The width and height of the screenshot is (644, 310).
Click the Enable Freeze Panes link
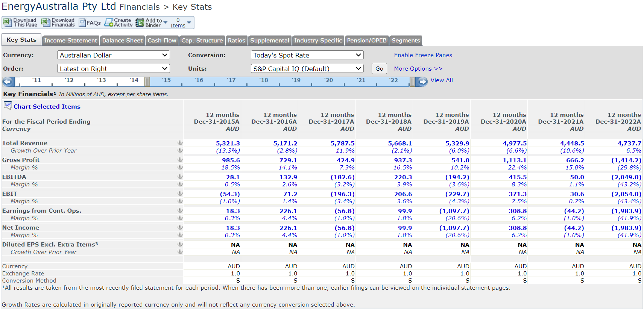[423, 55]
